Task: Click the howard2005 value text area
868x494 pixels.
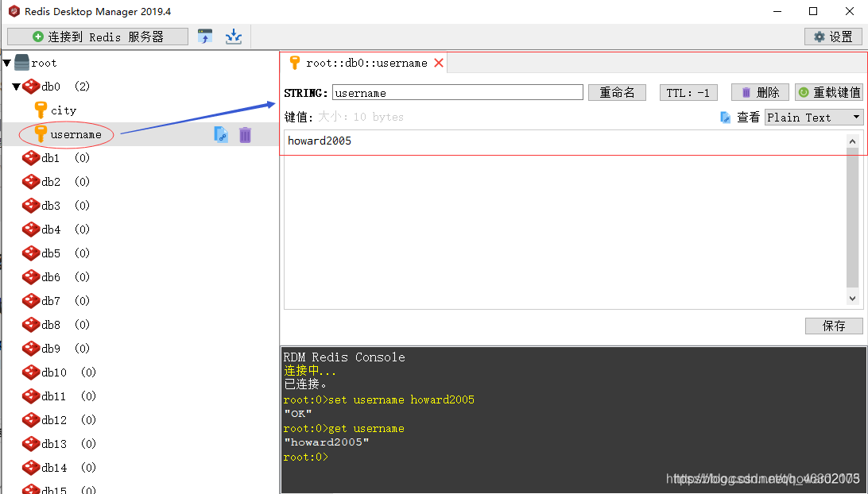Action: coord(565,220)
